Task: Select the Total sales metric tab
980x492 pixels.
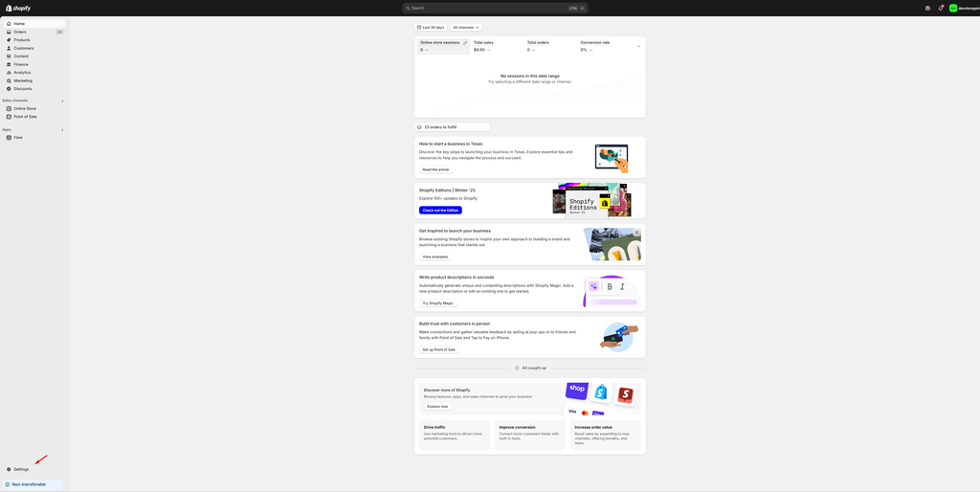Action: pyautogui.click(x=483, y=43)
